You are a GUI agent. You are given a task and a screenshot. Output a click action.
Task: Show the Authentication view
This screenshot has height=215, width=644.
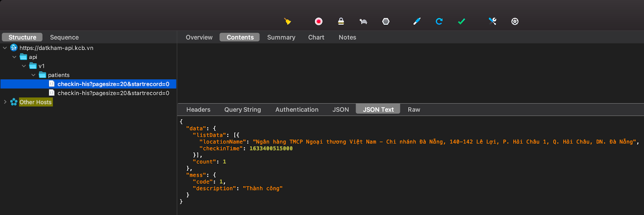tap(297, 109)
